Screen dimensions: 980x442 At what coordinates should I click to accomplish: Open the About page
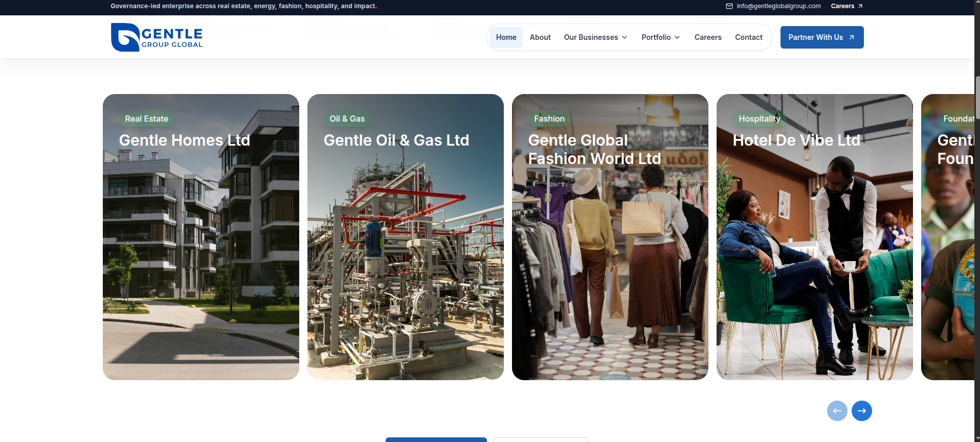[x=540, y=37]
